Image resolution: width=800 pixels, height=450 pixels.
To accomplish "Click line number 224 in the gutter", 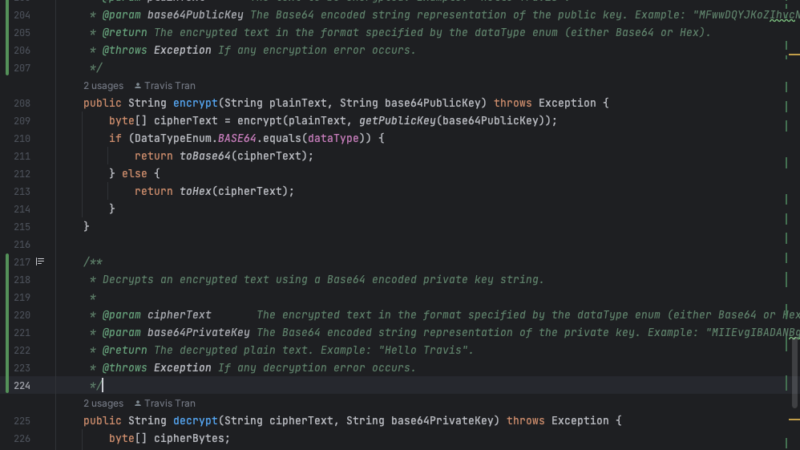I will pyautogui.click(x=22, y=385).
